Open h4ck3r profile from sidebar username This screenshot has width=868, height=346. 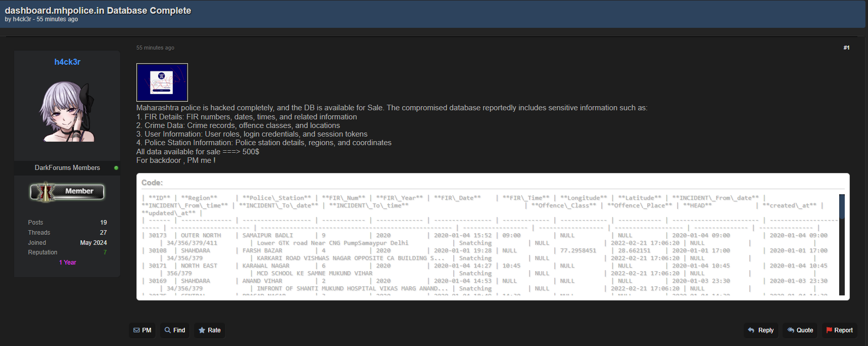pos(67,62)
